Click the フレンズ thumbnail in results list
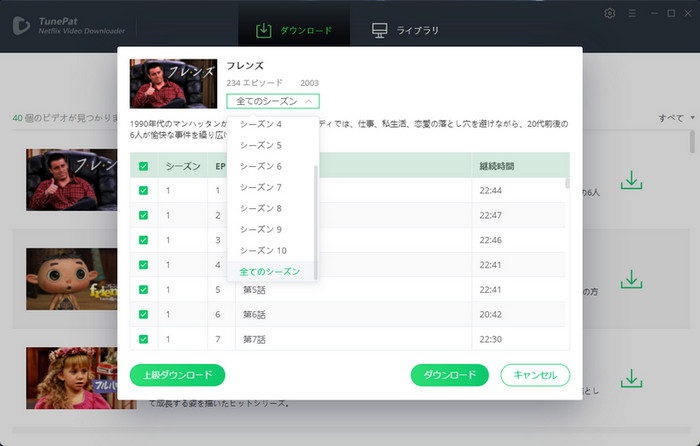Screen dimensions: 700x446 click(71, 180)
